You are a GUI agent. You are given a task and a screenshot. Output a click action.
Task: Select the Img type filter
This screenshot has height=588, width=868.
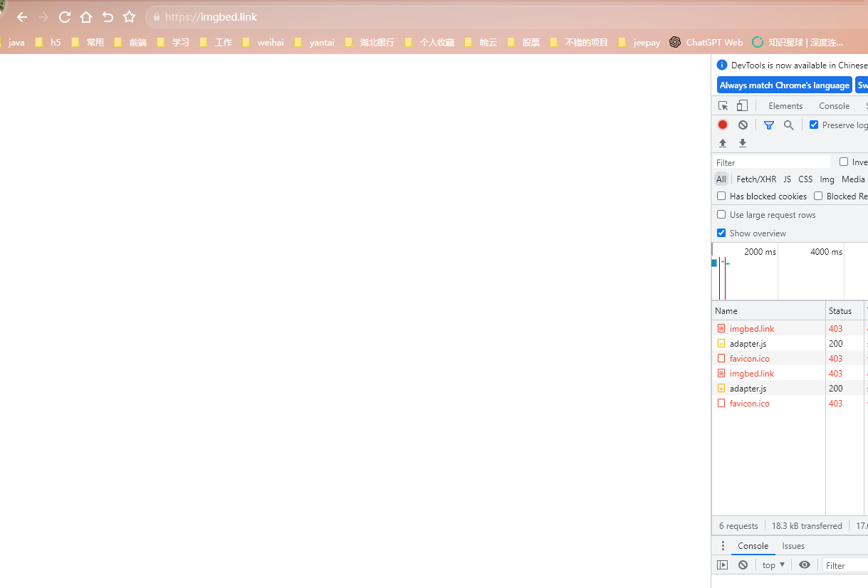[827, 179]
